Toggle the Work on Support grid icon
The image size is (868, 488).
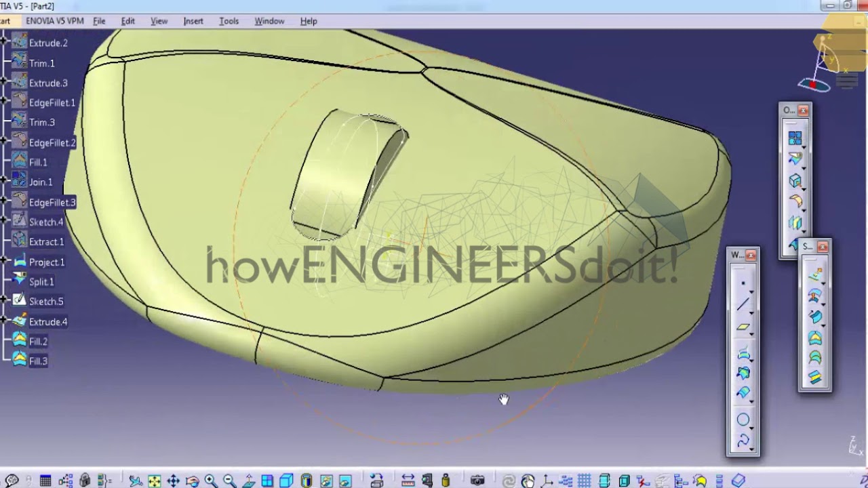click(585, 481)
